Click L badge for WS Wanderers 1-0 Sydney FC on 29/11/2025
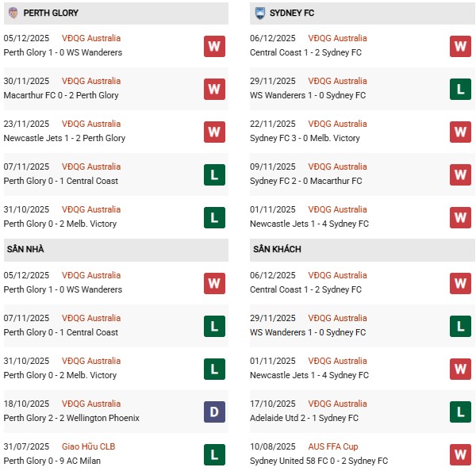 [460, 89]
